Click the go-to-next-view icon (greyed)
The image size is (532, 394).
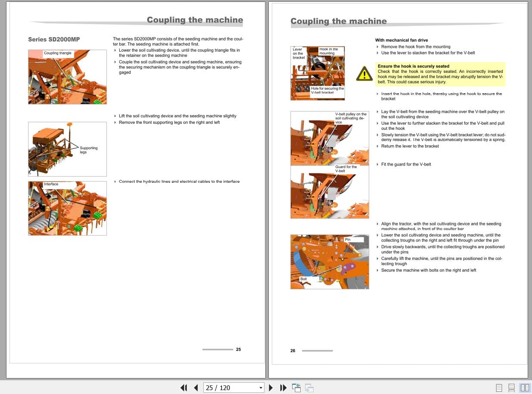coord(309,388)
